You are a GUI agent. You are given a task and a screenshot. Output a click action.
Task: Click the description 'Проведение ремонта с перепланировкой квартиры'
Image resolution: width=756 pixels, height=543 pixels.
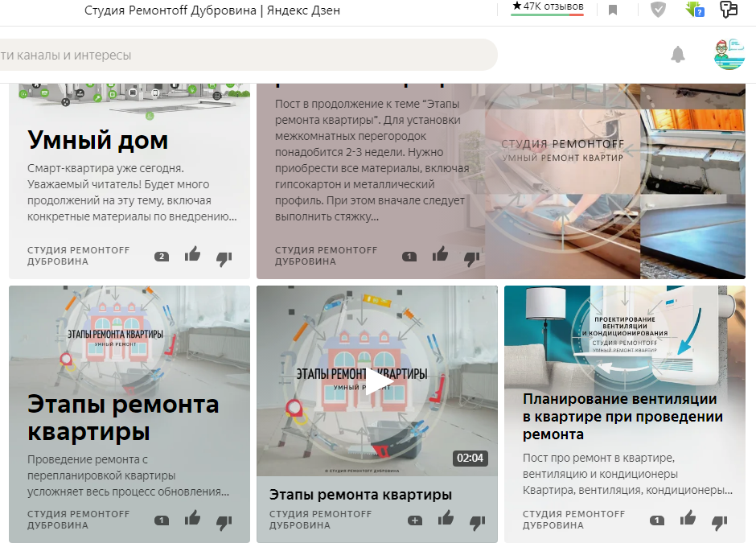(x=101, y=467)
